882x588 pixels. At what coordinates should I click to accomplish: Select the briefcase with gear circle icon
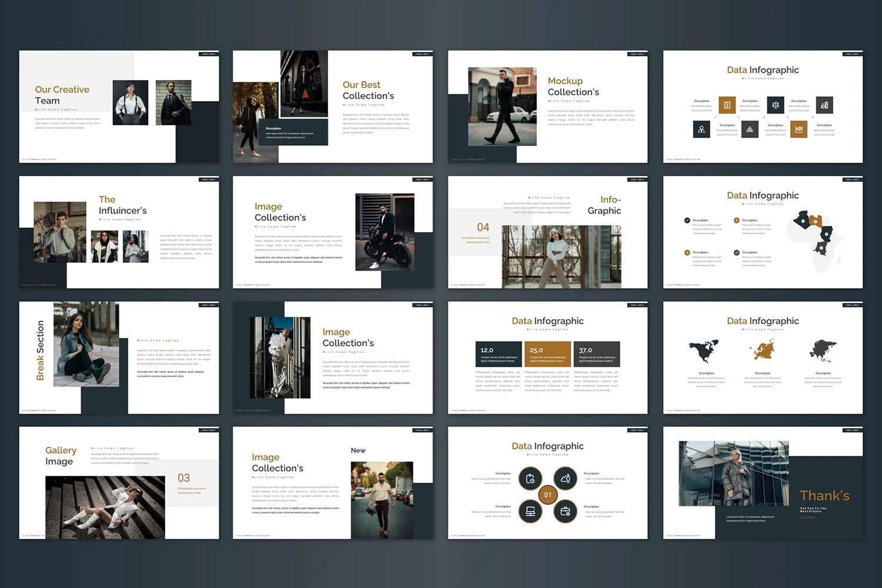point(565,511)
